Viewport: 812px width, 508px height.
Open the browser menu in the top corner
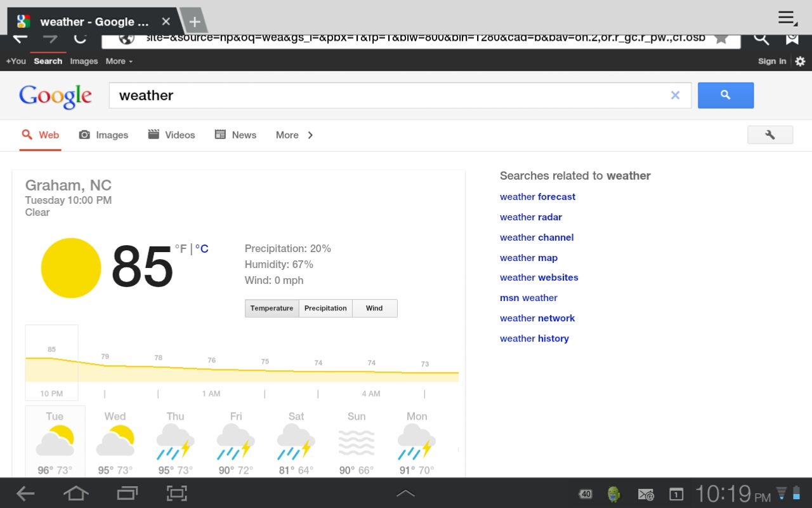[787, 18]
